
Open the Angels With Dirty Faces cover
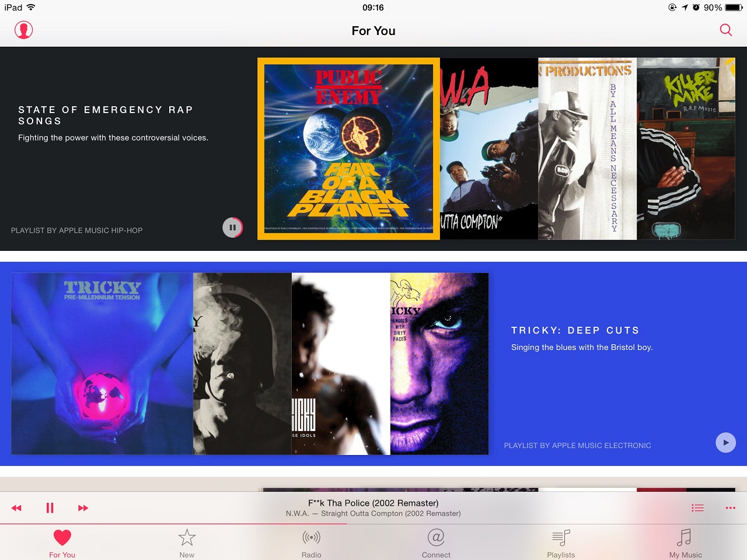pos(439,363)
